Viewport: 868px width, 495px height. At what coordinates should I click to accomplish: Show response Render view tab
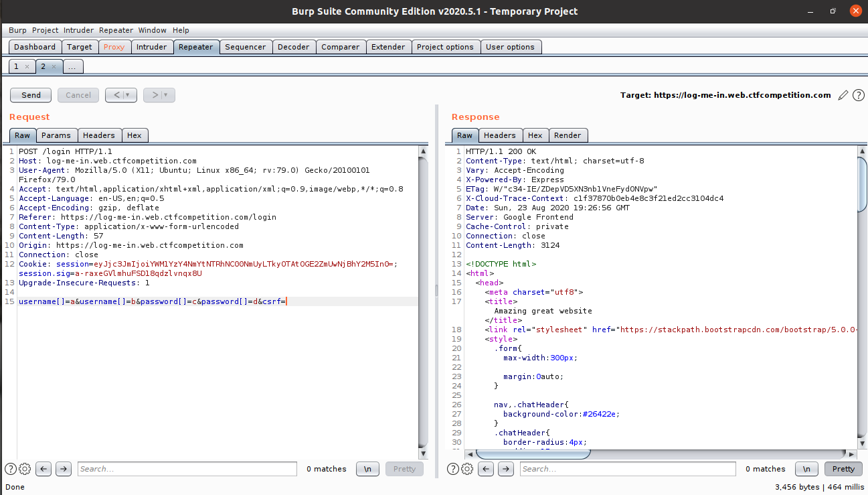click(x=568, y=135)
